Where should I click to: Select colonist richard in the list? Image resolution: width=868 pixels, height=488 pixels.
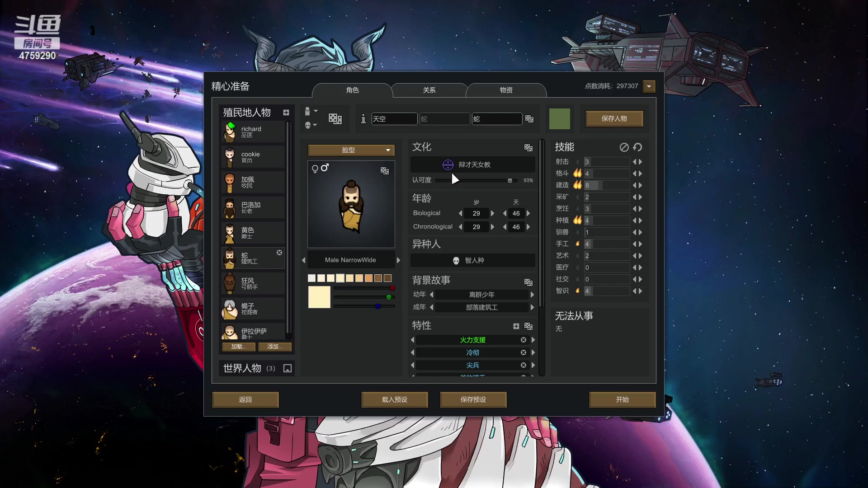[253, 131]
